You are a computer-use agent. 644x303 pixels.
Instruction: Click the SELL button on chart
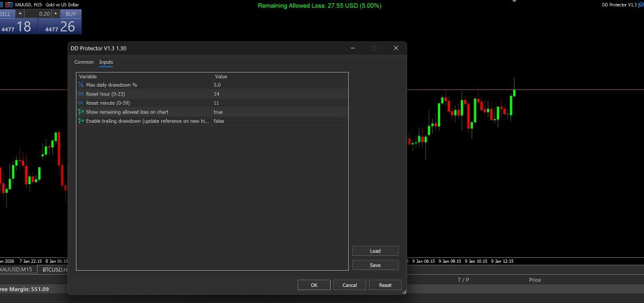(7, 14)
